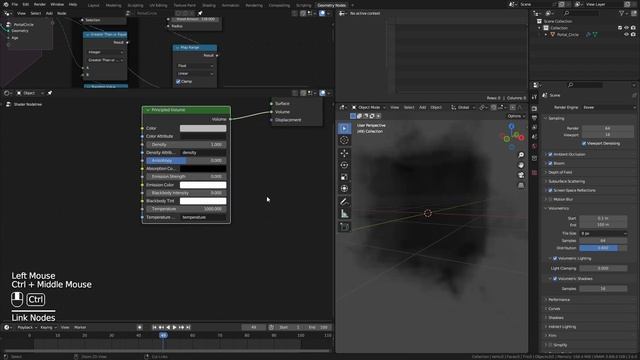Toggle Volumetric Lighting checkbox
This screenshot has width=640, height=360.
555,258
